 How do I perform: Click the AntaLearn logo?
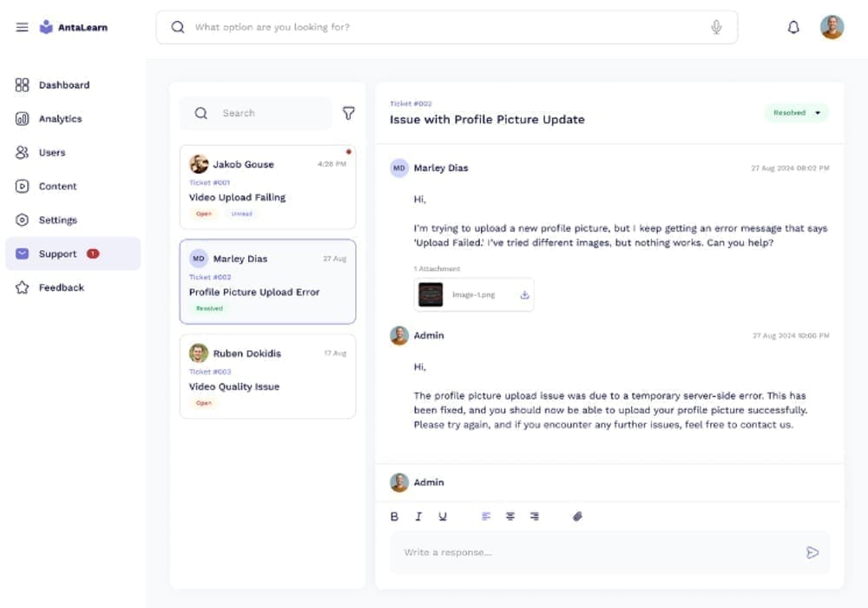[x=74, y=27]
